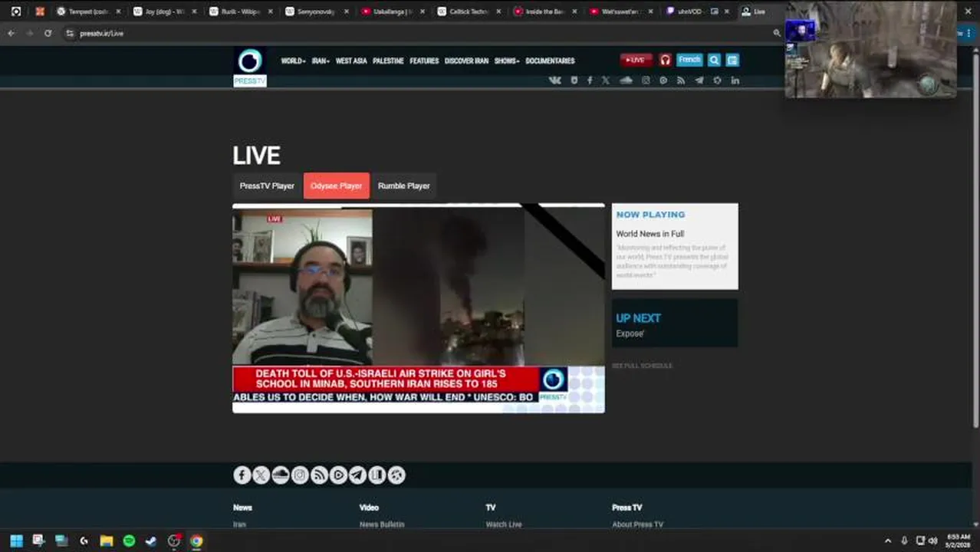This screenshot has width=980, height=552.
Task: Switch to the Tempest browser tab
Action: [x=88, y=11]
